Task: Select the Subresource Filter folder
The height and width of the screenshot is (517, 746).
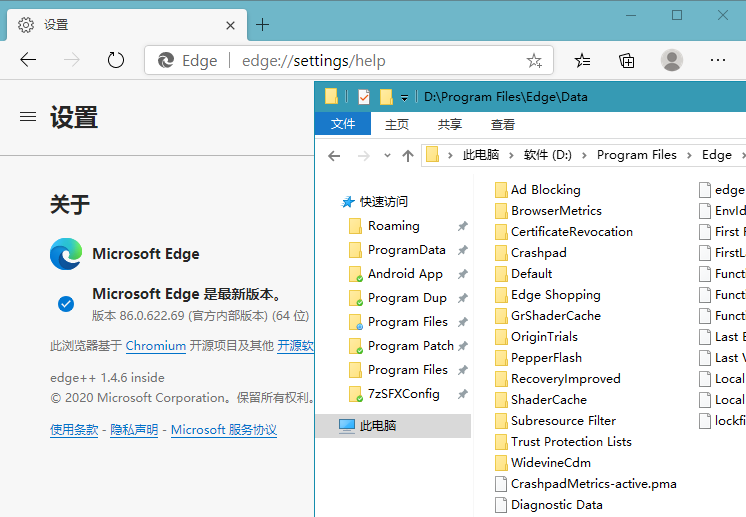Action: coord(555,421)
